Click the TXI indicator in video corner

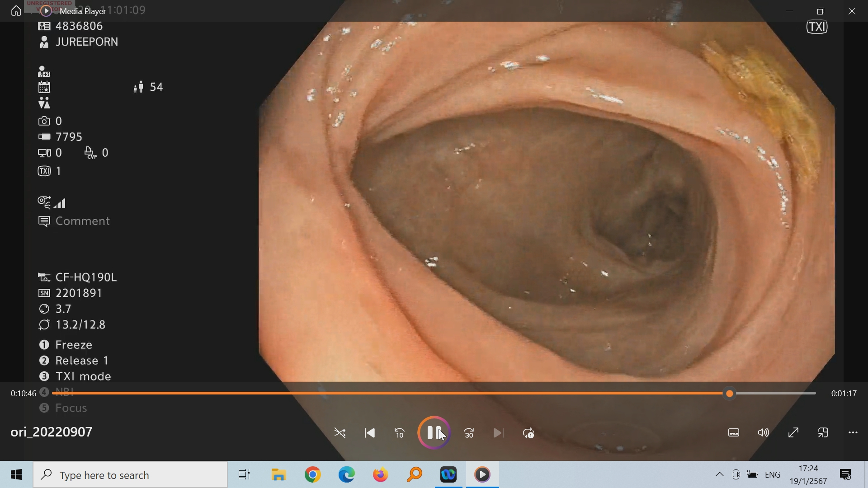point(817,27)
